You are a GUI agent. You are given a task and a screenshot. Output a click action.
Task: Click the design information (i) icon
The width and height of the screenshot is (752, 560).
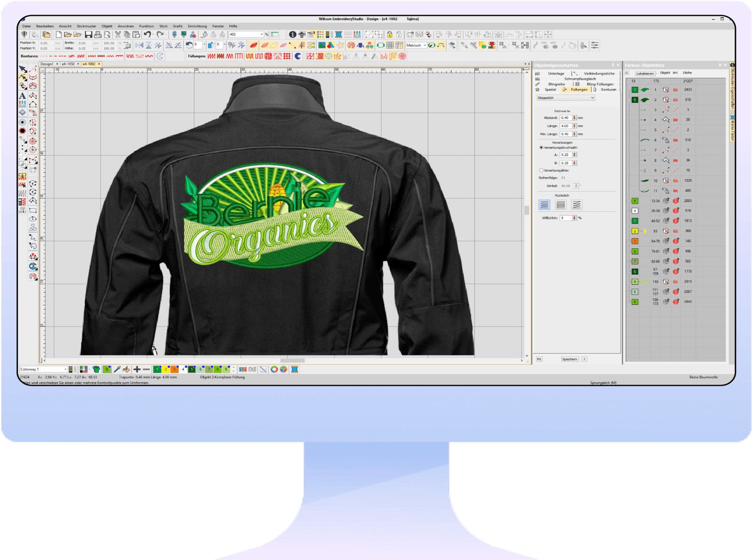coord(292,34)
